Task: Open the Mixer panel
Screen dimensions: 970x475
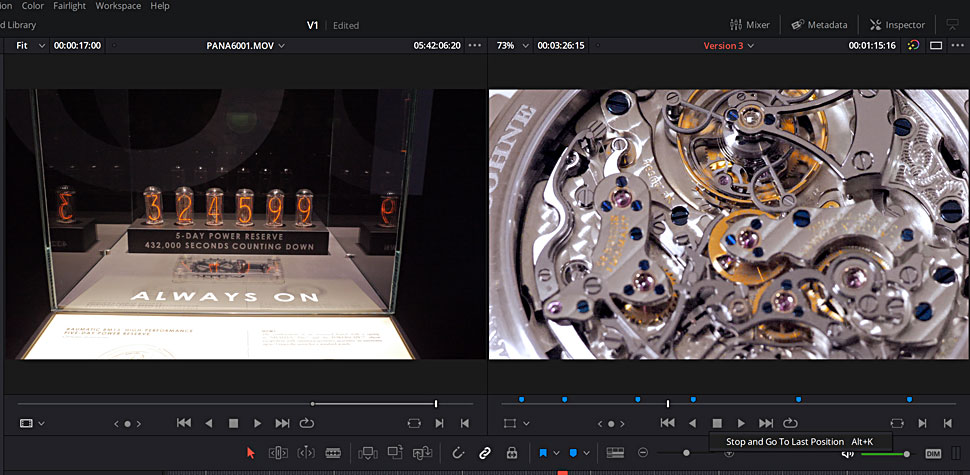Action: [750, 25]
